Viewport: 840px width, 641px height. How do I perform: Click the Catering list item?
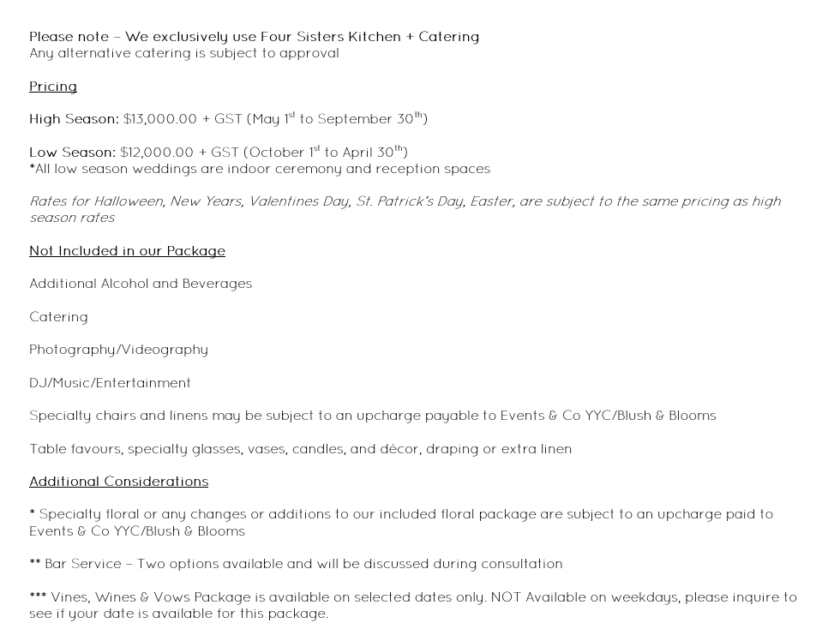[58, 317]
